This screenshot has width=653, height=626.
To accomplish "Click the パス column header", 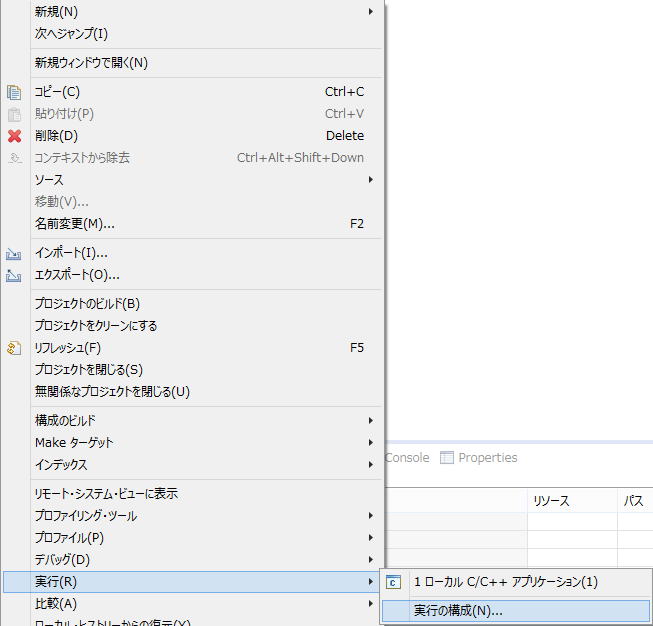I will pyautogui.click(x=635, y=501).
